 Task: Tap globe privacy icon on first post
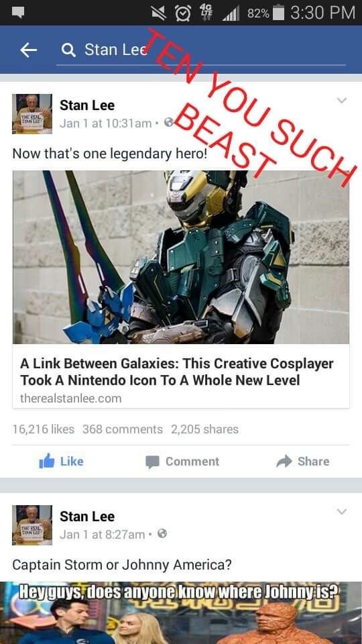168,122
